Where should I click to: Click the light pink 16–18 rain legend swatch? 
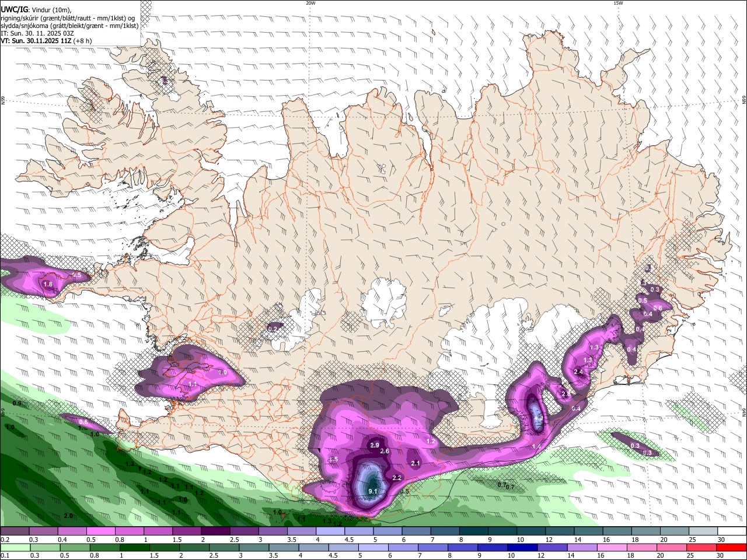(611, 547)
